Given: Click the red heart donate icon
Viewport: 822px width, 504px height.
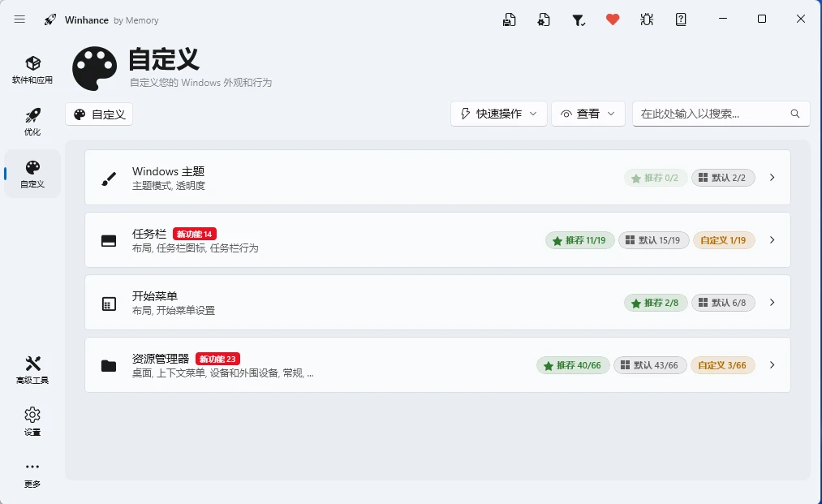Looking at the screenshot, I should pyautogui.click(x=613, y=19).
